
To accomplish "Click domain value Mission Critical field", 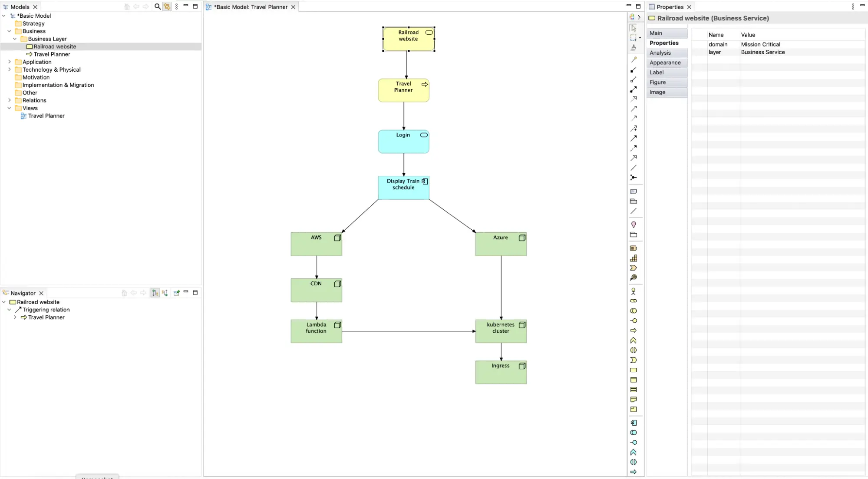I will (761, 44).
